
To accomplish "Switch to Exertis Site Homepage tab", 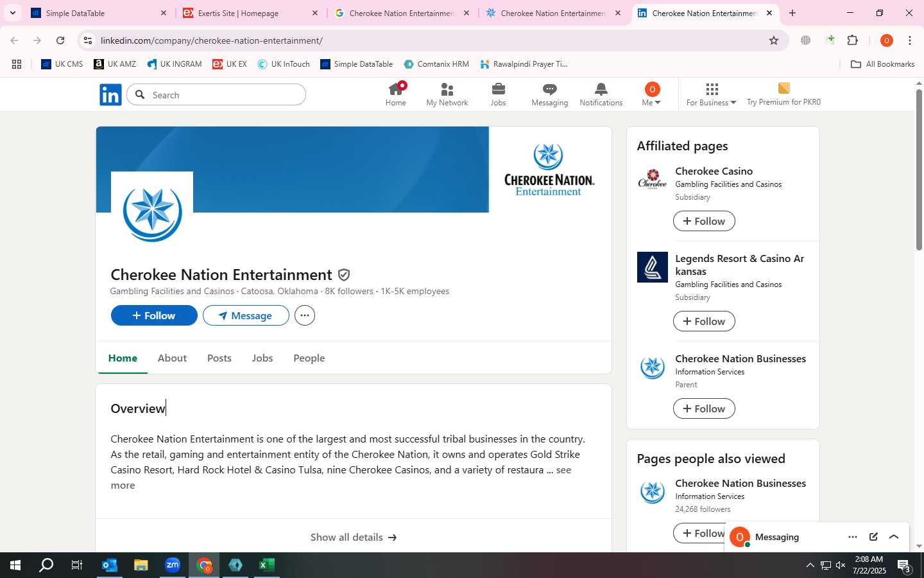I will click(x=250, y=13).
